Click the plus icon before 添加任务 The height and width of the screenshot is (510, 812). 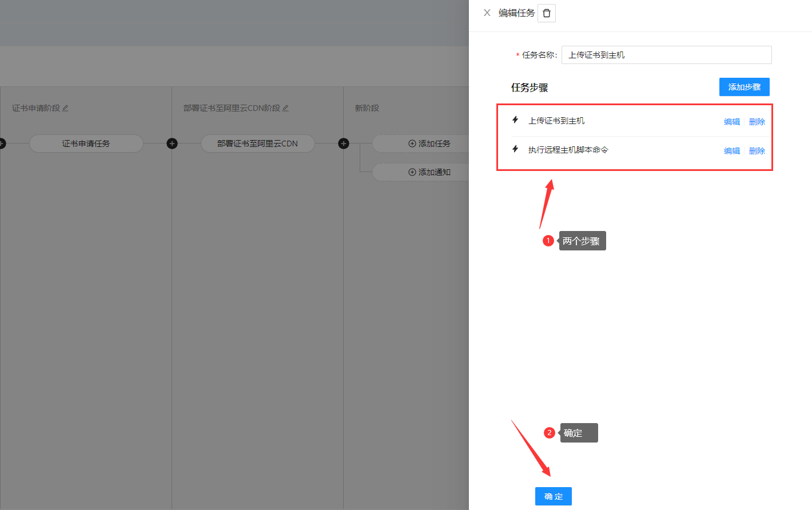pos(344,144)
